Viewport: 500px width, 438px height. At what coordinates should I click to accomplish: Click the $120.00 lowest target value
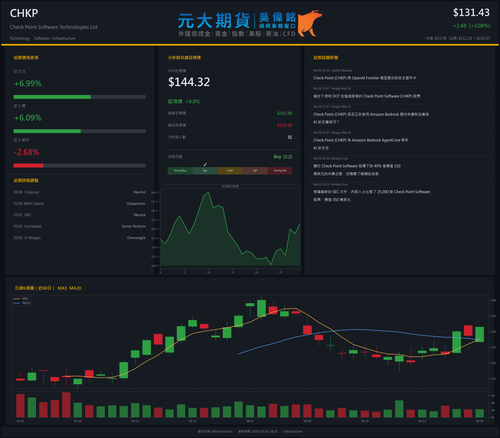click(285, 125)
